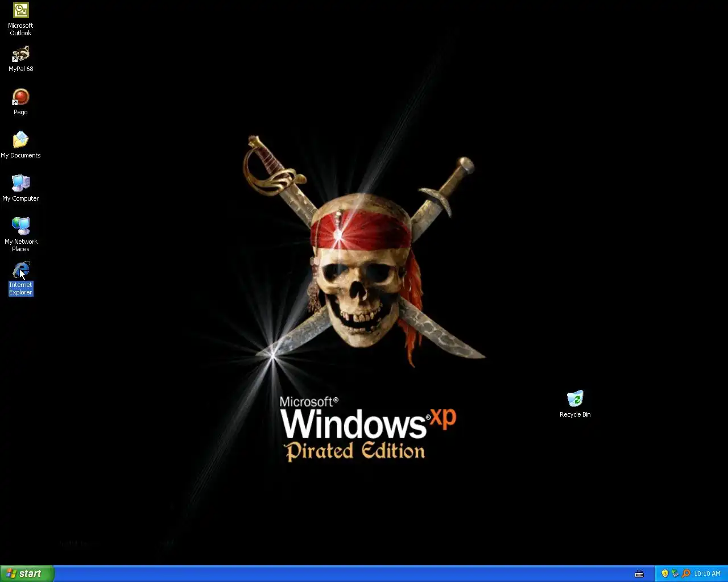The width and height of the screenshot is (728, 582).
Task: Click the keyboard icon on the taskbar
Action: coord(639,574)
